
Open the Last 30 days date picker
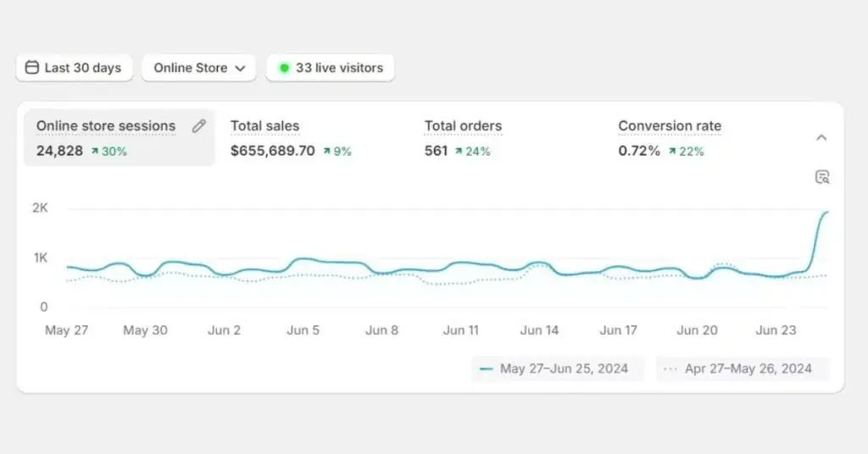75,68
